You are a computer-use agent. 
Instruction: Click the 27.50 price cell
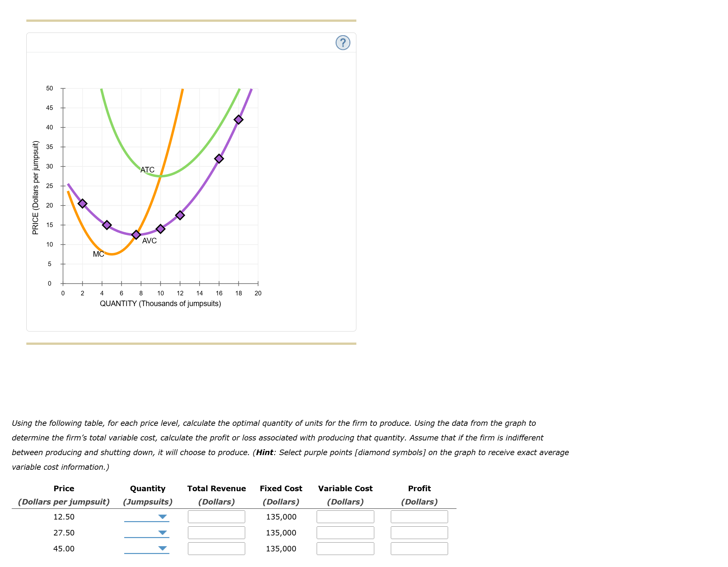(x=64, y=533)
